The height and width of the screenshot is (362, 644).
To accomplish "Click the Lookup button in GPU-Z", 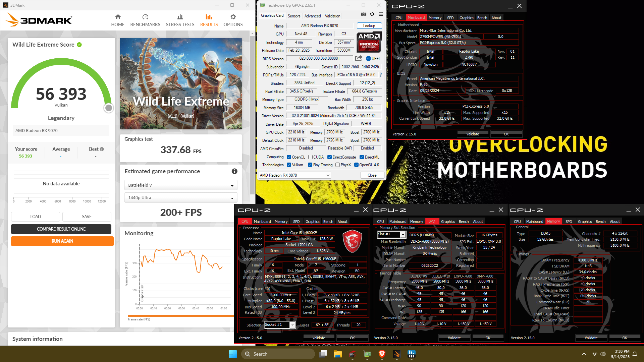I will pyautogui.click(x=369, y=26).
